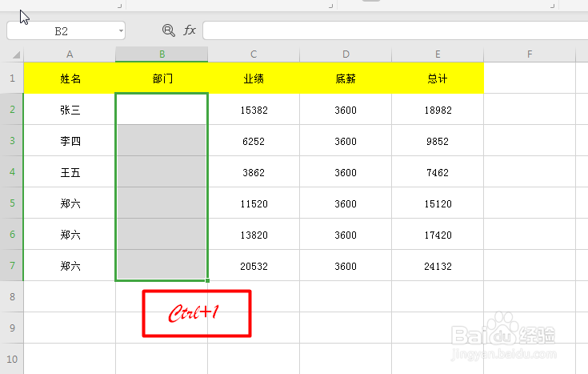This screenshot has height=374, width=588.
Task: Select row 3 header
Action: click(x=12, y=140)
